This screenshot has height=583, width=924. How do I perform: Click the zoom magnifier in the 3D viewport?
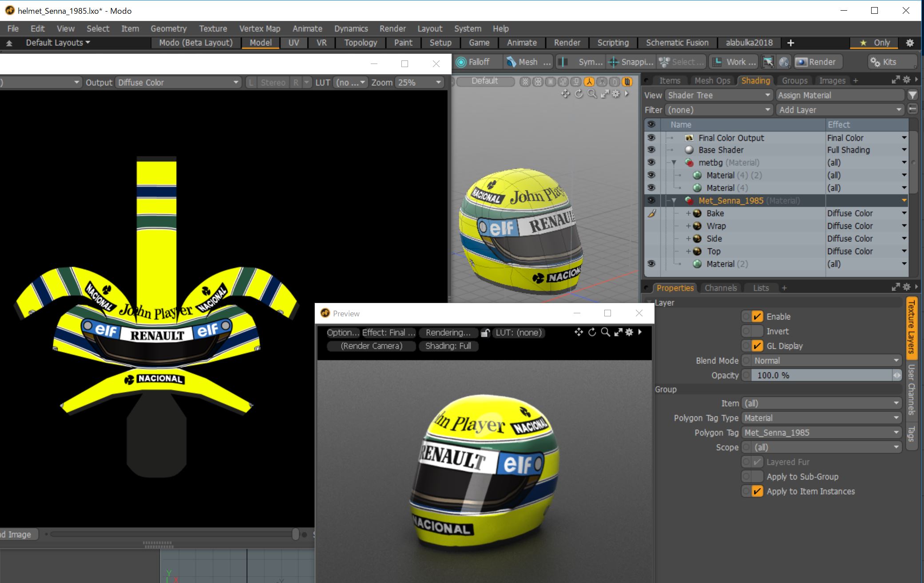(x=592, y=94)
